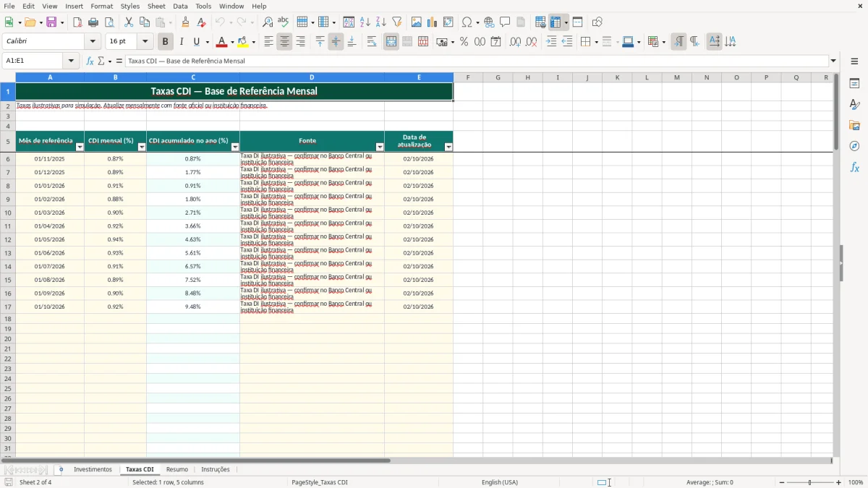Insert a chart via toolbar icon
This screenshot has height=488, width=868.
tap(433, 22)
